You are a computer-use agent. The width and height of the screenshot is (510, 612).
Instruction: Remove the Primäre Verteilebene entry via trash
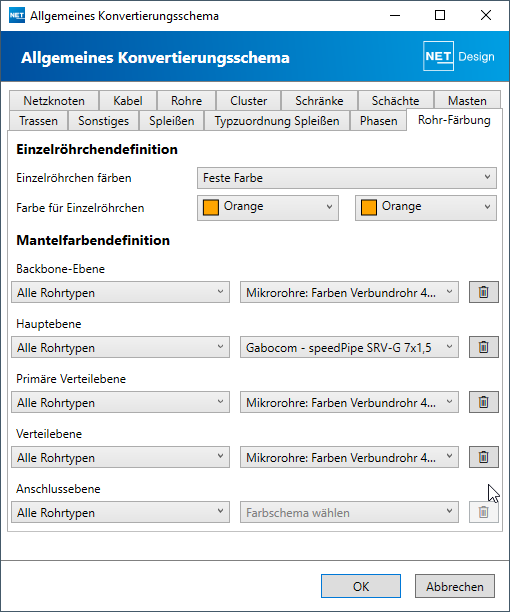pyautogui.click(x=483, y=402)
